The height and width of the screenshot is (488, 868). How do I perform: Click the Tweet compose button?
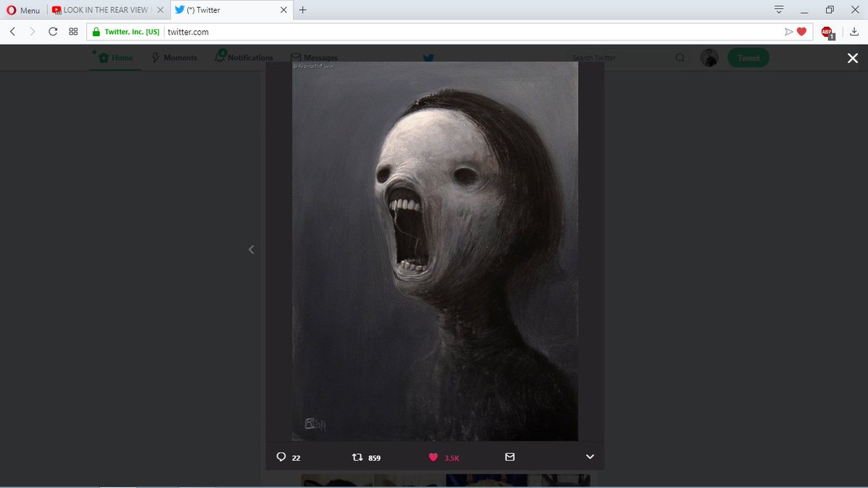tap(748, 58)
